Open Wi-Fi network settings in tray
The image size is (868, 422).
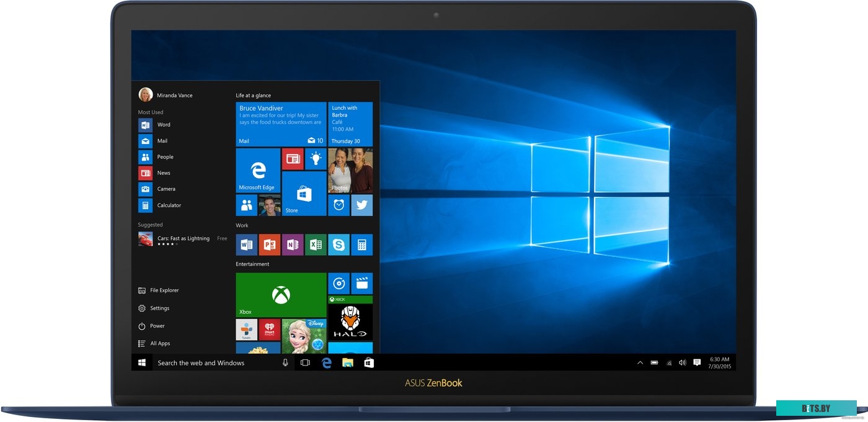669,362
